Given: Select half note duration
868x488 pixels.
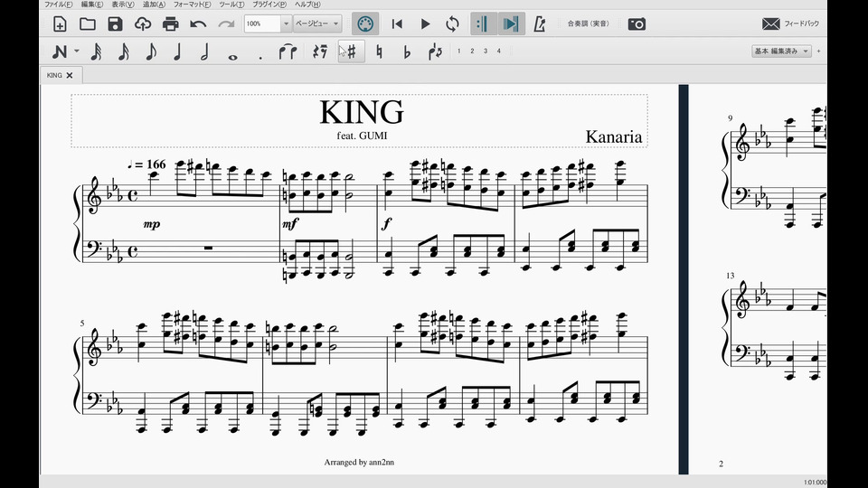Looking at the screenshot, I should [204, 52].
